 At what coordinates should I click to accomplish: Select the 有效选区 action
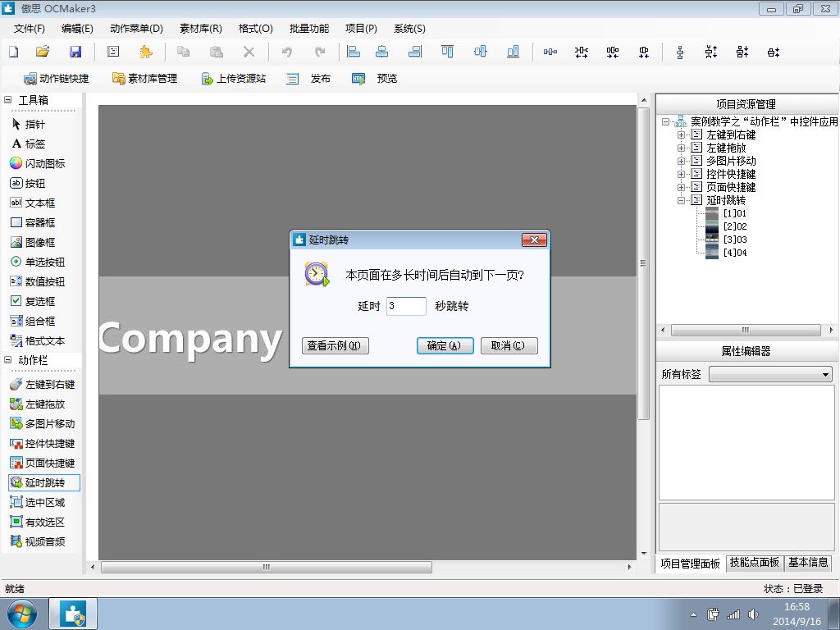(38, 522)
